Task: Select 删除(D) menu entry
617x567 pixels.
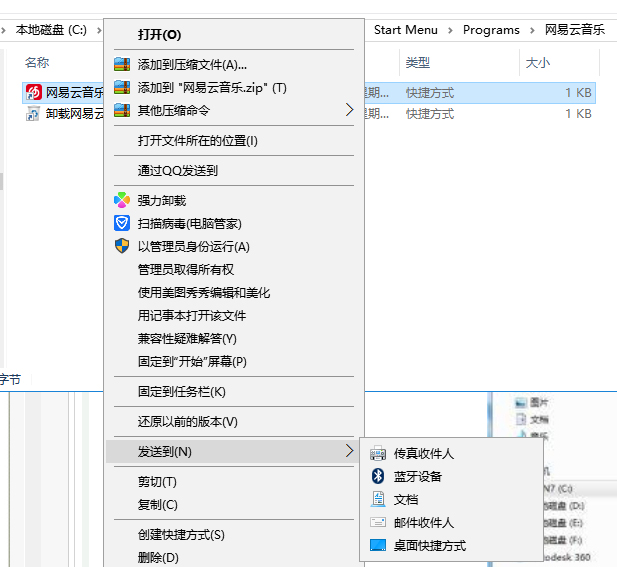Action: coord(234,557)
